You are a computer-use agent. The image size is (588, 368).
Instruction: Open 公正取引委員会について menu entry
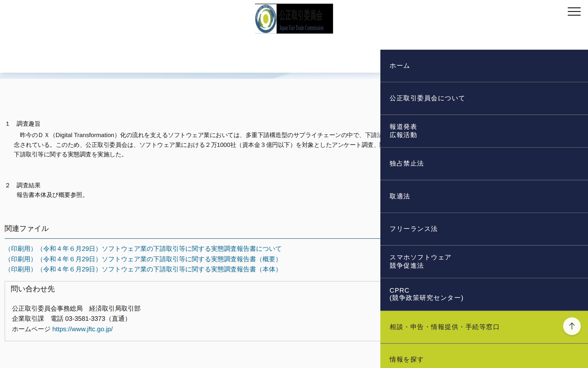427,98
